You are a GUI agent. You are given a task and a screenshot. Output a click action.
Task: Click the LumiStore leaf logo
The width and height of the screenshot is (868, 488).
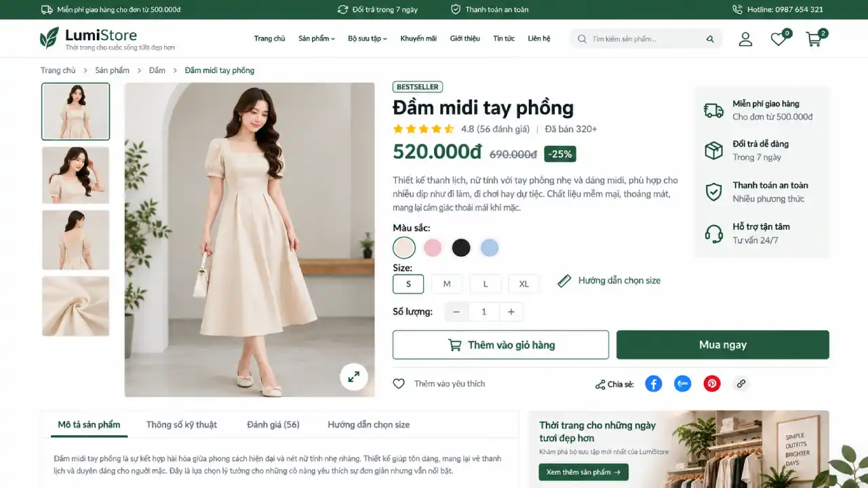50,38
